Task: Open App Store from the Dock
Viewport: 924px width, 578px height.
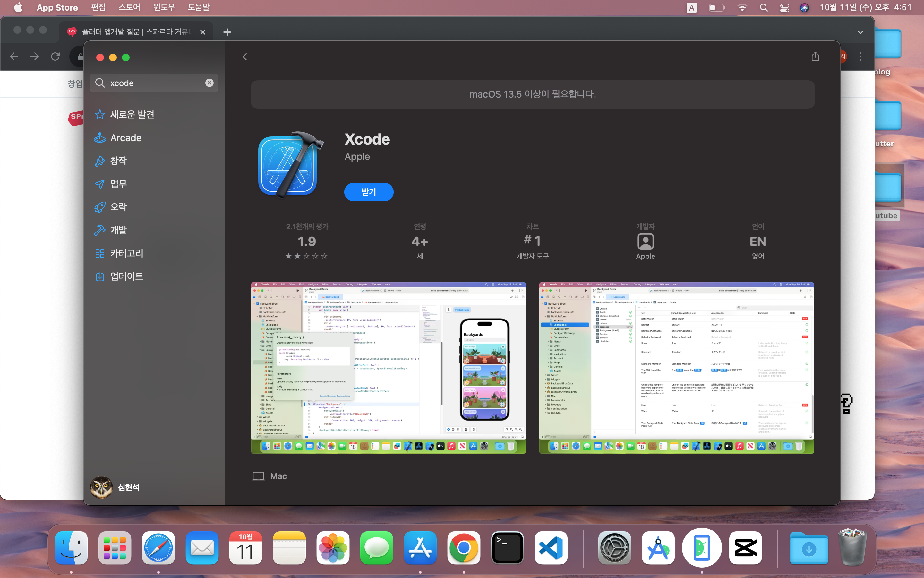Action: [x=420, y=548]
